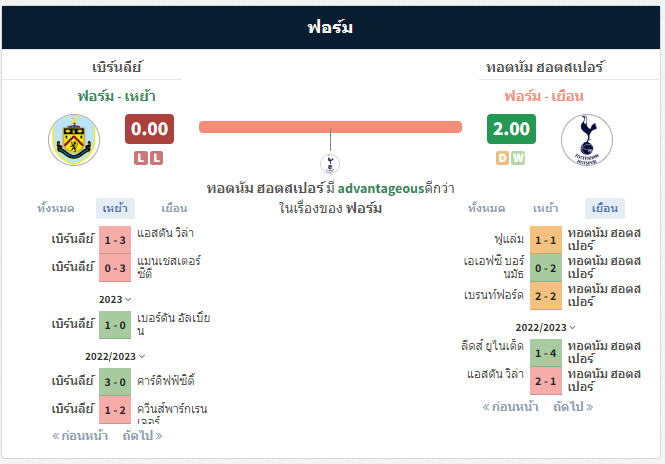The height and width of the screenshot is (464, 665).
Task: Select the ทั้งหมด tab under Burnley
Action: [56, 208]
